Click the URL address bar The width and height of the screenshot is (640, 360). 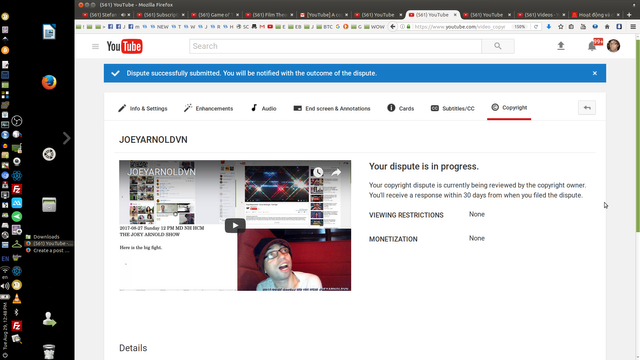(x=461, y=27)
